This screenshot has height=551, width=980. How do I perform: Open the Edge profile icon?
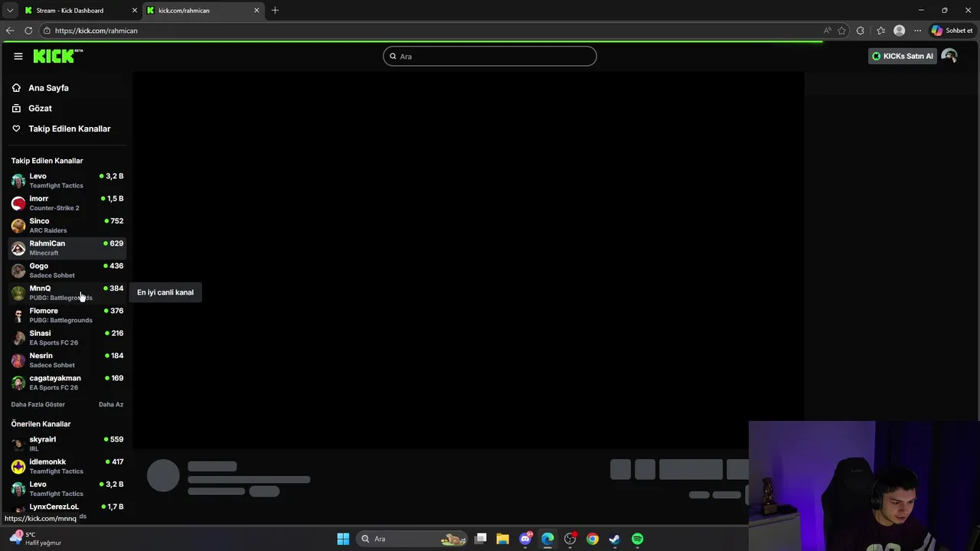[900, 31]
